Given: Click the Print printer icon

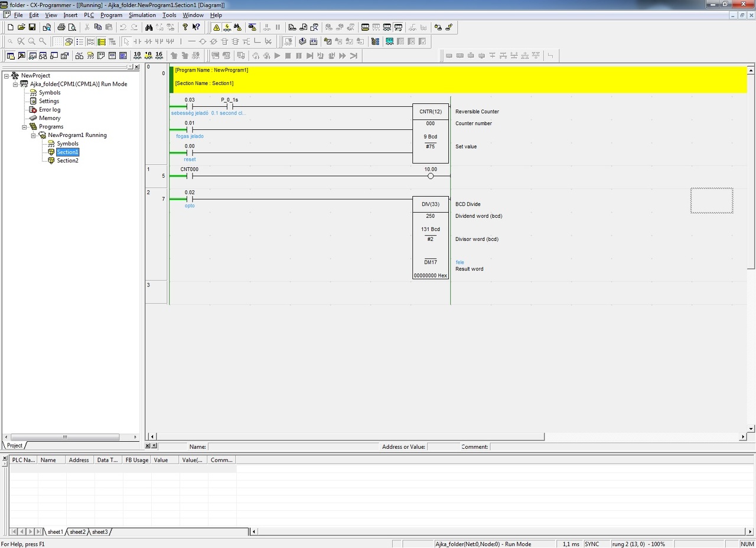Looking at the screenshot, I should pos(61,27).
